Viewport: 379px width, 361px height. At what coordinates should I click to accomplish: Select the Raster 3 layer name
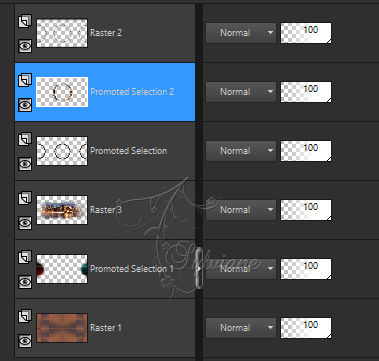click(106, 210)
